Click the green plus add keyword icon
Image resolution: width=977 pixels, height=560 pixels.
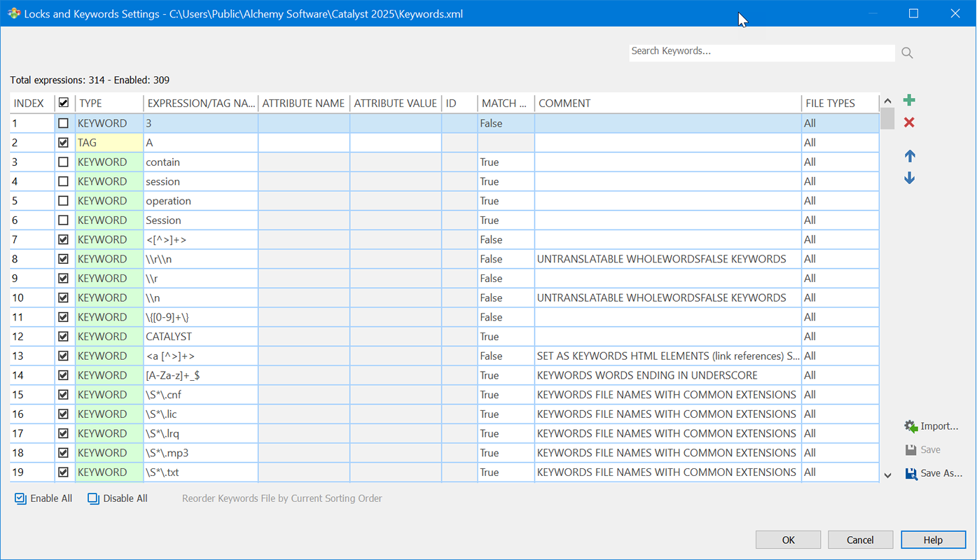pos(909,101)
